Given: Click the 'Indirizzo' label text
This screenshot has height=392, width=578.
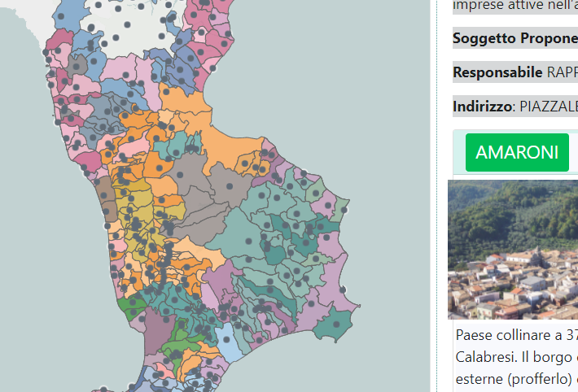Looking at the screenshot, I should (483, 107).
